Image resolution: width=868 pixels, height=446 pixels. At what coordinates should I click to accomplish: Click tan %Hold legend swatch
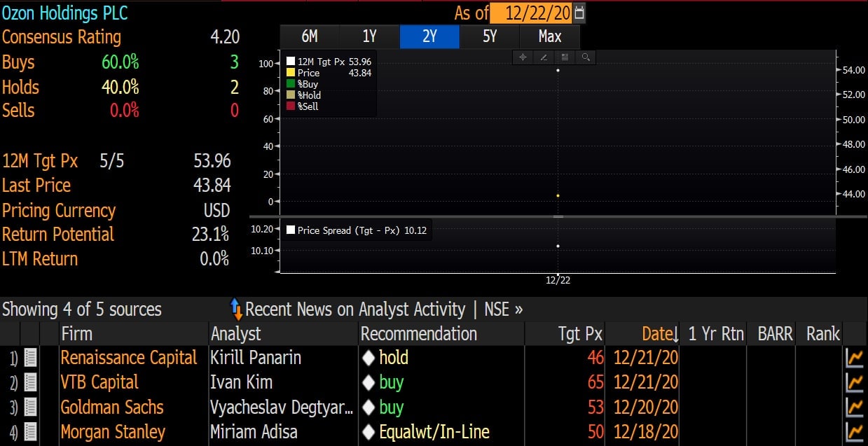point(290,95)
